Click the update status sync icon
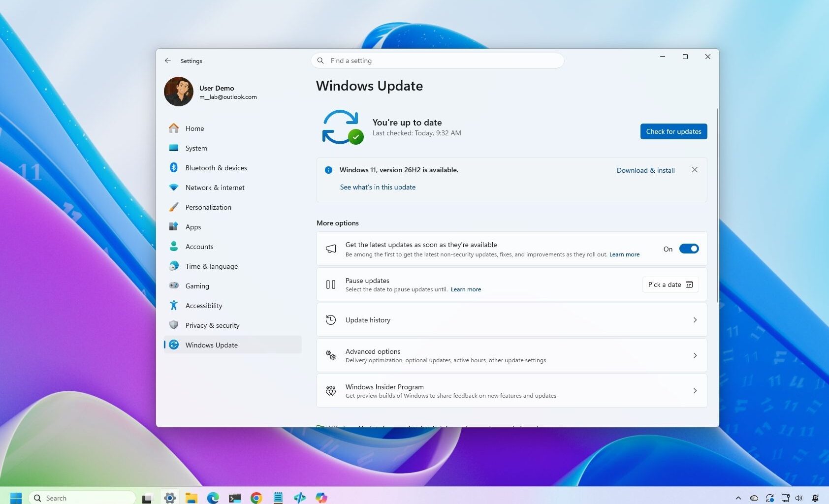 342,127
